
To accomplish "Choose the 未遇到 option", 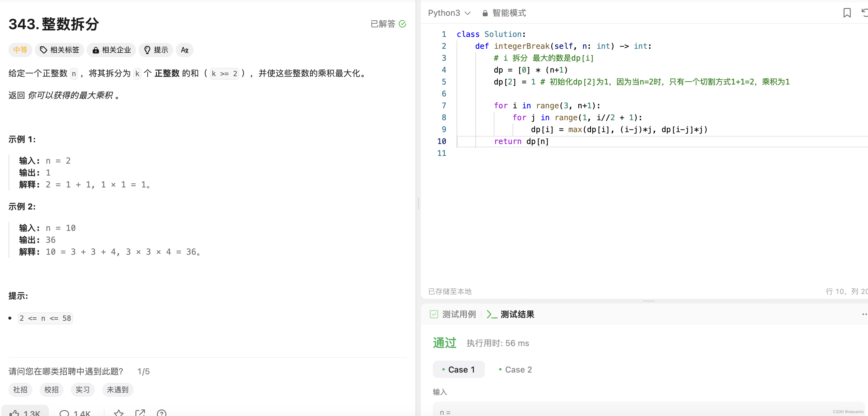I will coord(118,390).
